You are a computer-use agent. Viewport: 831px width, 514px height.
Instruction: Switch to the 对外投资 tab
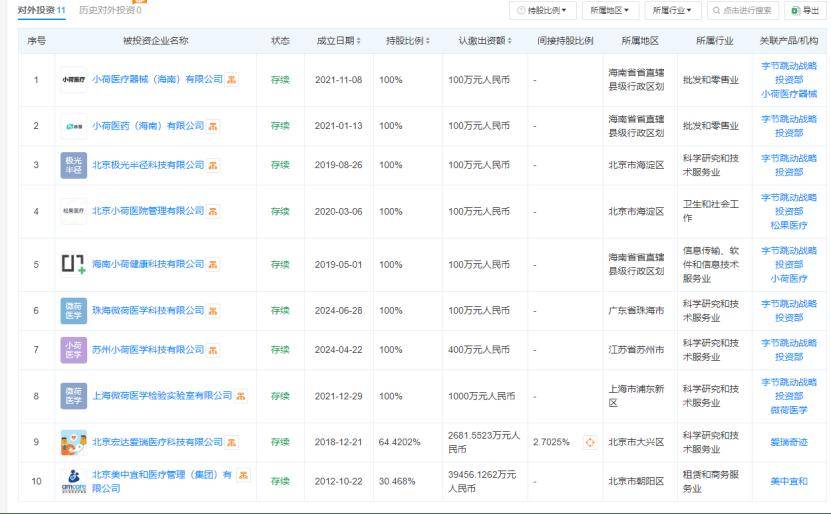(41, 10)
